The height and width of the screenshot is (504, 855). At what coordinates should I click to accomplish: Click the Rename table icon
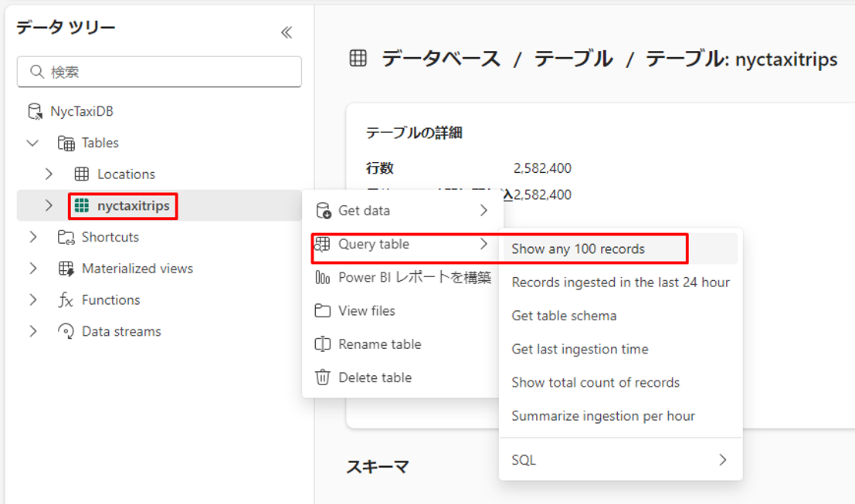pyautogui.click(x=323, y=344)
